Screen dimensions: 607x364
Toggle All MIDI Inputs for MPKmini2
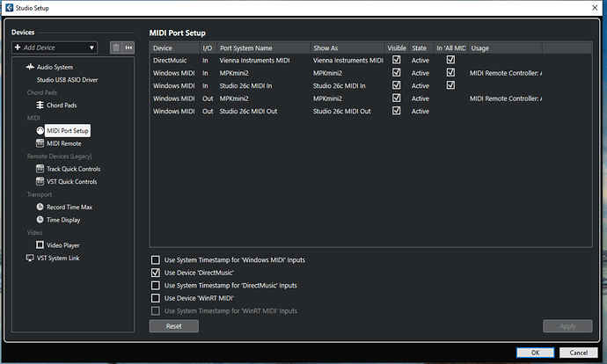pyautogui.click(x=450, y=72)
